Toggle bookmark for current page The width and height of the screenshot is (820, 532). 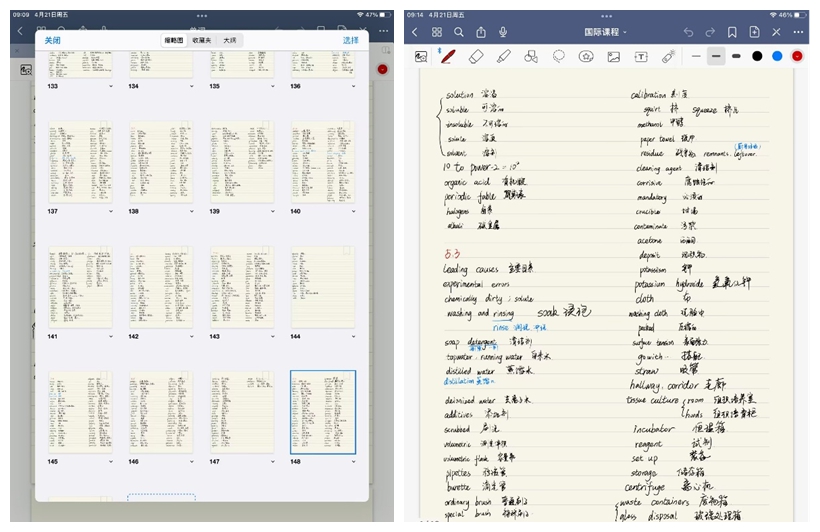point(732,32)
